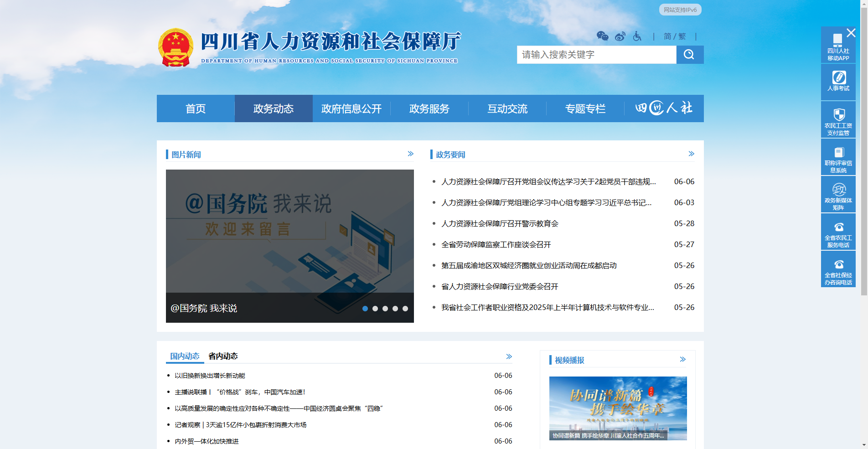Select the last carousel dot indicator
Image resolution: width=868 pixels, height=449 pixels.
point(405,309)
